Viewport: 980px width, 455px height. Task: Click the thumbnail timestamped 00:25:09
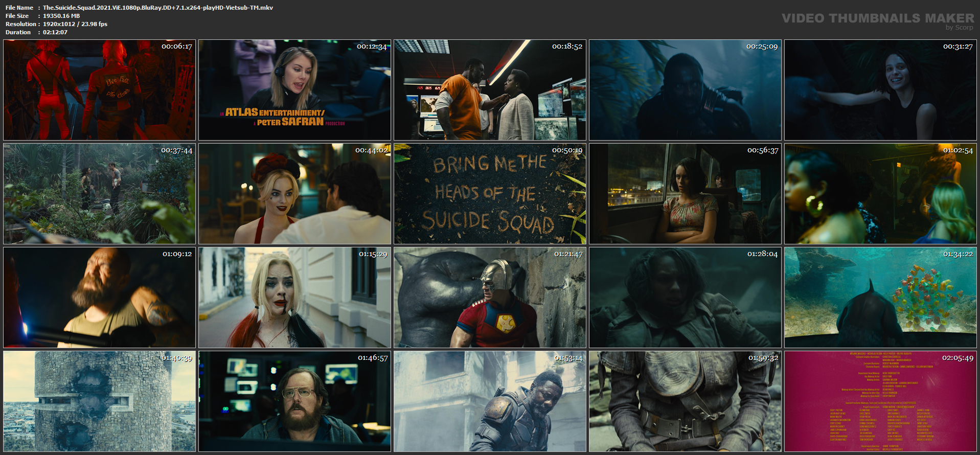(686, 90)
